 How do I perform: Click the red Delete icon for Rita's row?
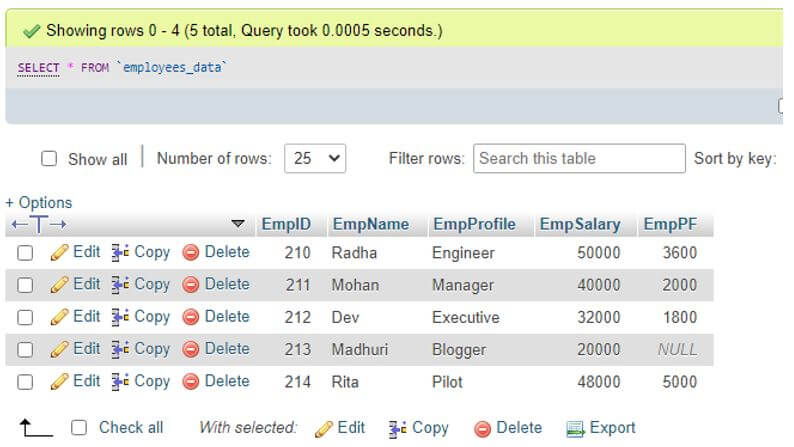191,381
